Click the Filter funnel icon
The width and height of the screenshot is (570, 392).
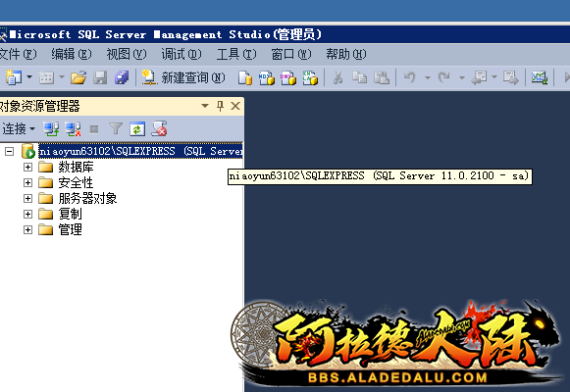(116, 128)
